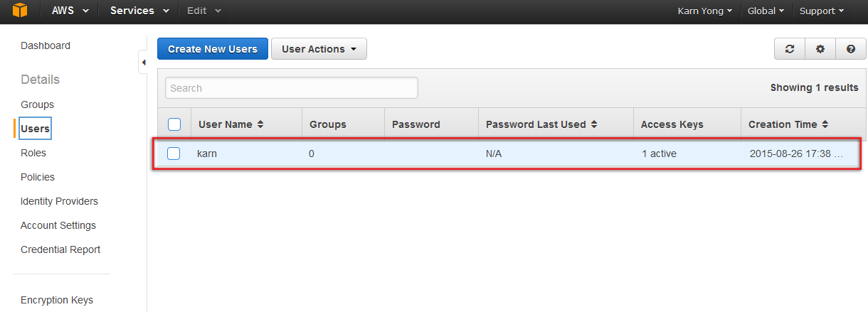Click the help question mark icon
The height and width of the screenshot is (312, 868).
[x=850, y=49]
